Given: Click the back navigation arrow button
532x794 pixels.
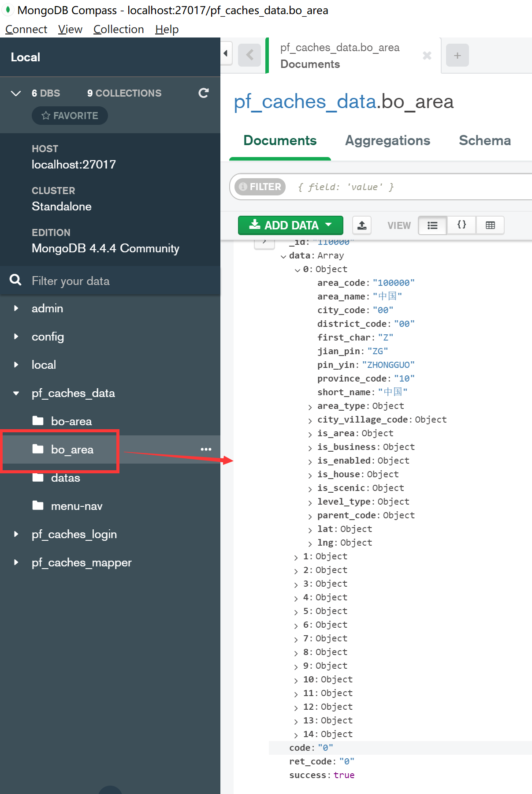Looking at the screenshot, I should 249,55.
